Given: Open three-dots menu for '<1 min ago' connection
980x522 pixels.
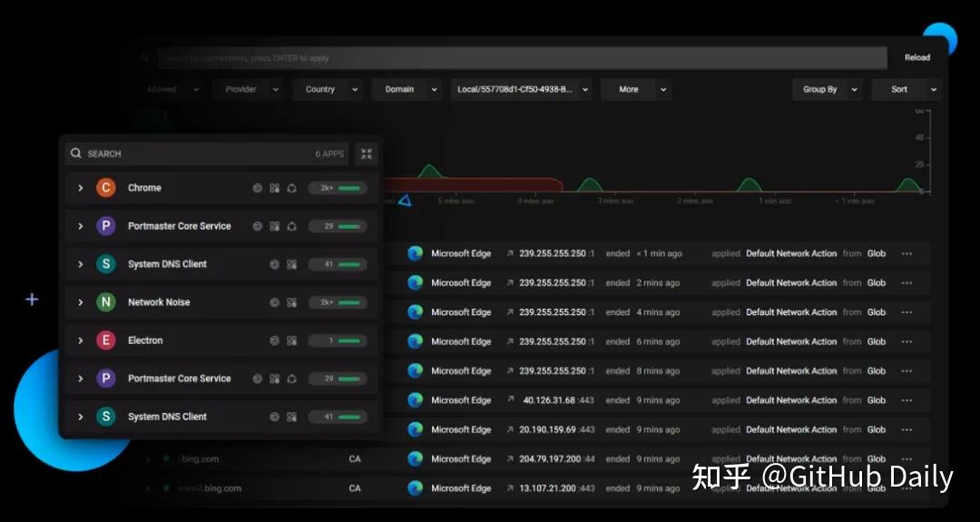Looking at the screenshot, I should [x=906, y=253].
